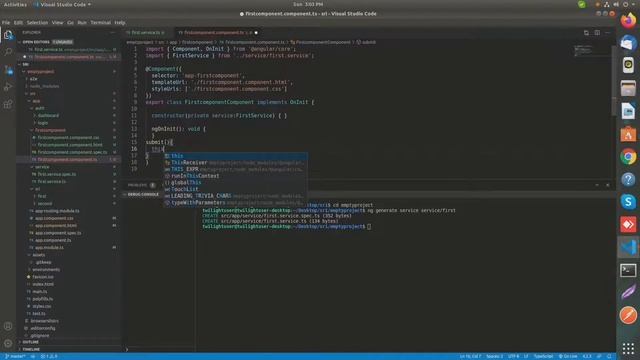Screen dimensions: 640x360
Task: Expand the login folder
Action: [35, 123]
